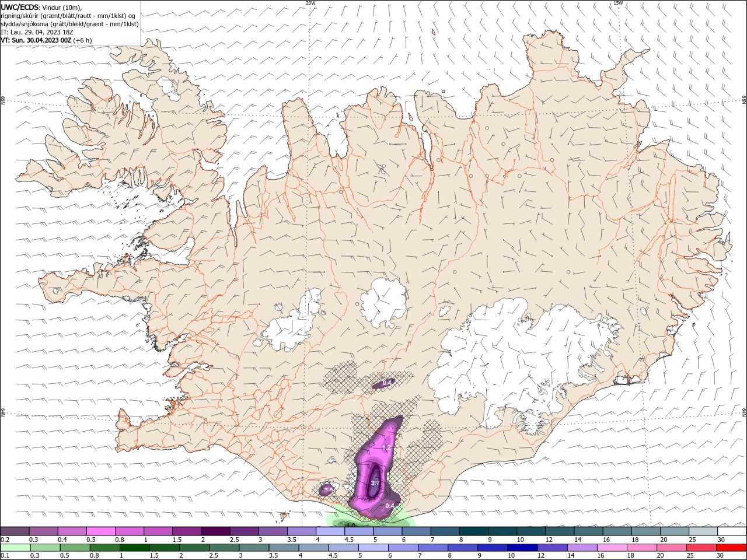Click the palest green 0.1 legend swatch
747x560 pixels.
15,548
